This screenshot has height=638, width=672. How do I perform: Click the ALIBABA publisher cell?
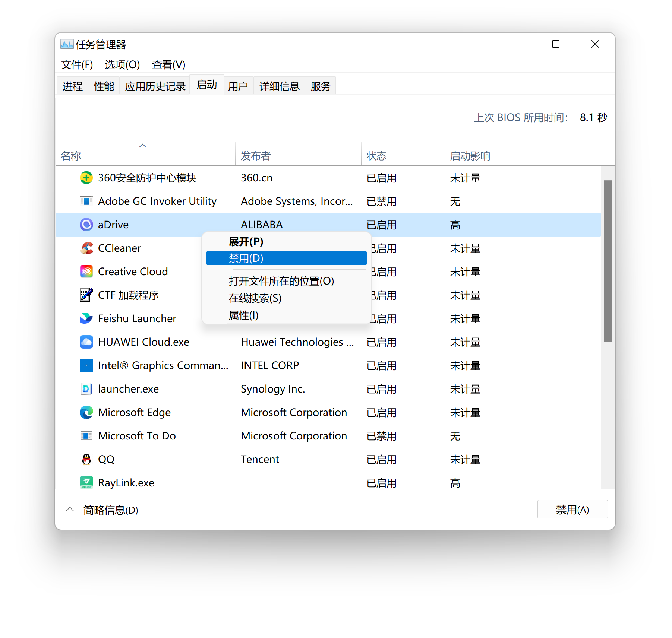click(262, 225)
